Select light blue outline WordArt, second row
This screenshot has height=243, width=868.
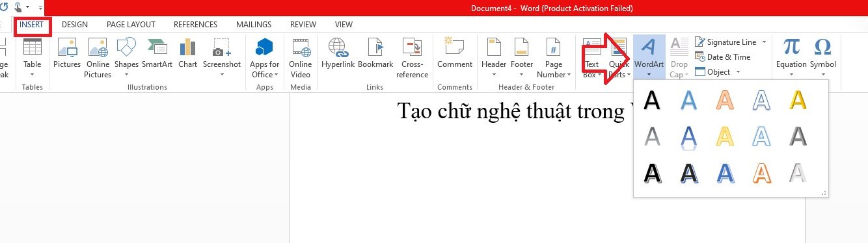(x=762, y=136)
